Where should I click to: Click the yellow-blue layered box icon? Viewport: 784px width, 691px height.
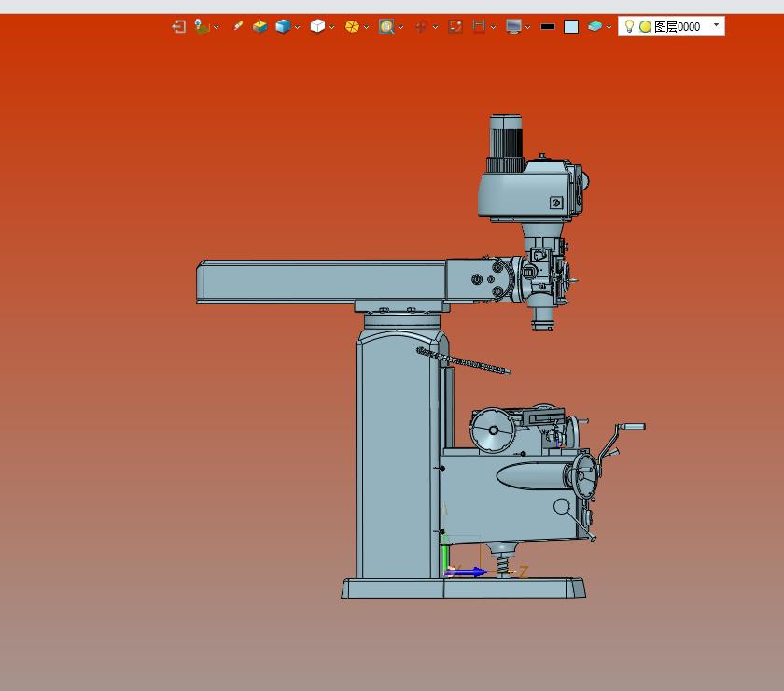pyautogui.click(x=260, y=26)
